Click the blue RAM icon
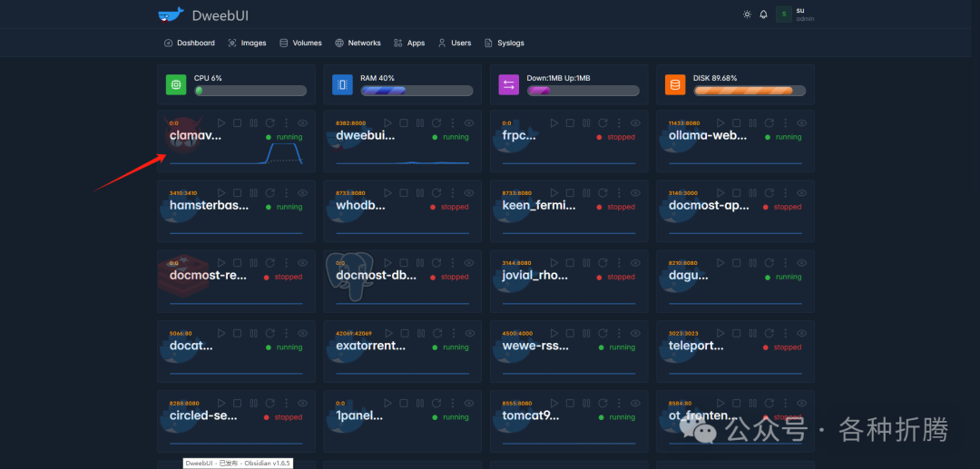 pyautogui.click(x=342, y=84)
